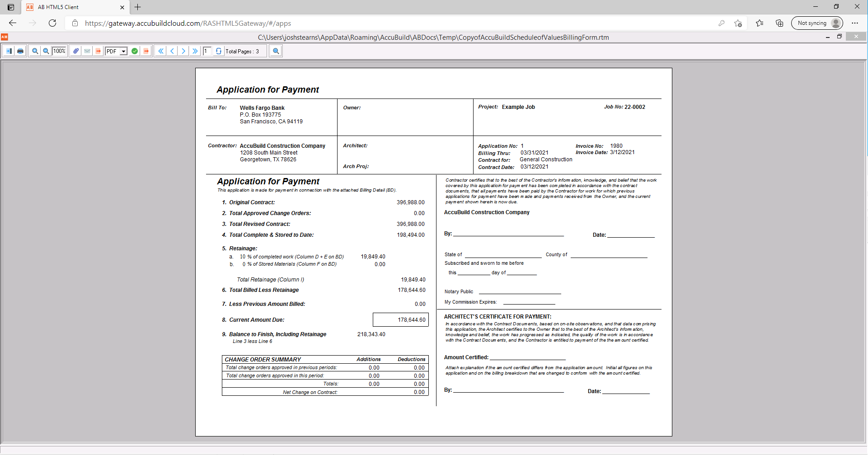Click the 100% zoom percentage field
868x455 pixels.
[59, 51]
